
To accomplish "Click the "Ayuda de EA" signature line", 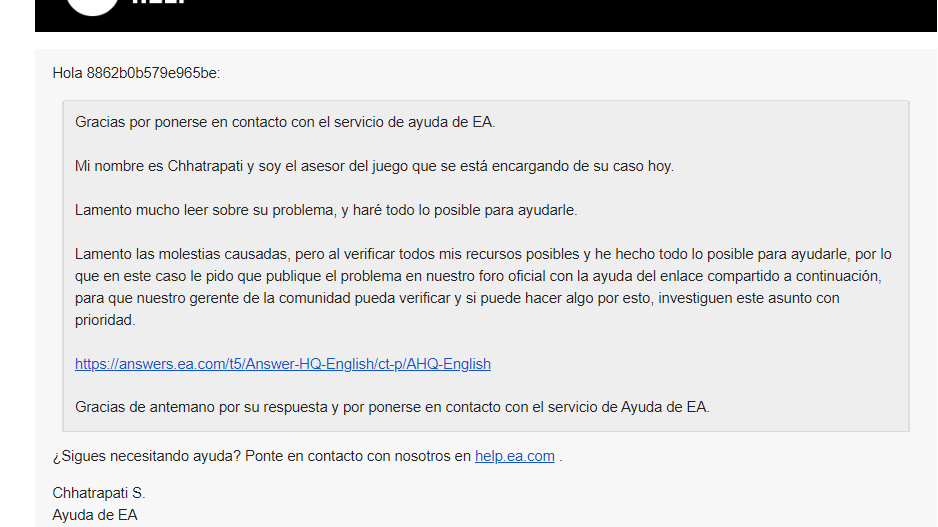I will (x=94, y=515).
